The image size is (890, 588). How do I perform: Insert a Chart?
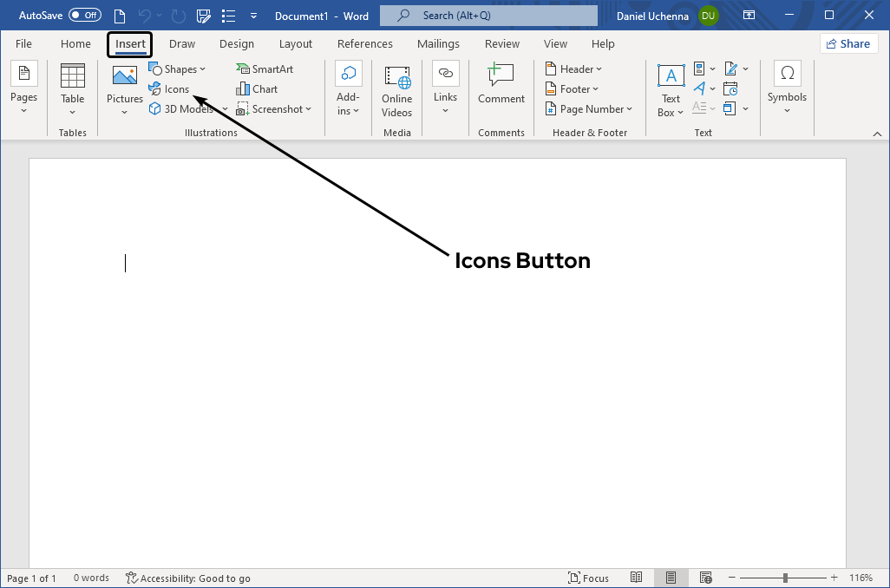(257, 88)
